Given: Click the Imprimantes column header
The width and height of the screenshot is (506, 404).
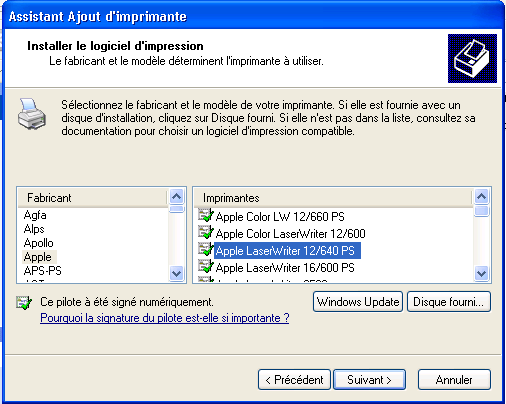Looking at the screenshot, I should click(x=333, y=198).
